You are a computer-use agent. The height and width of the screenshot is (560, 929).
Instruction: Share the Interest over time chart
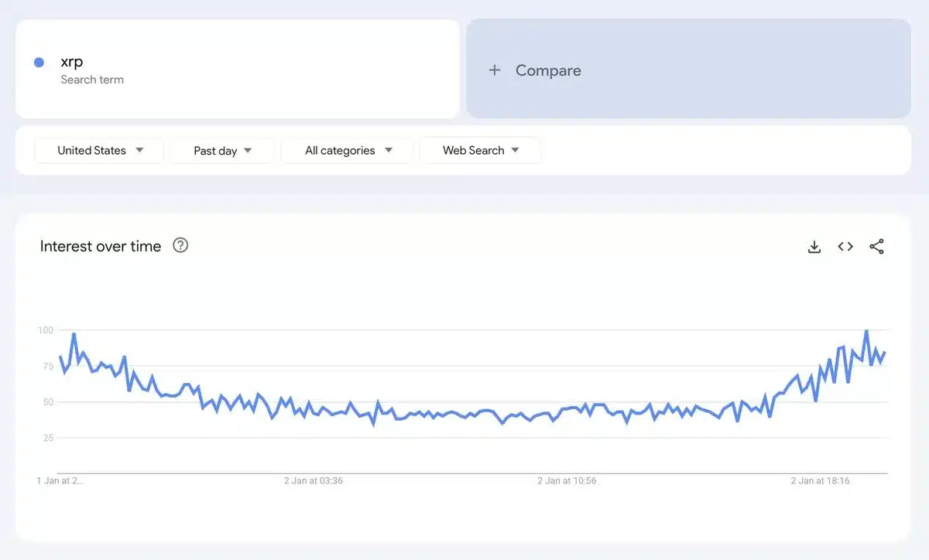tap(876, 246)
